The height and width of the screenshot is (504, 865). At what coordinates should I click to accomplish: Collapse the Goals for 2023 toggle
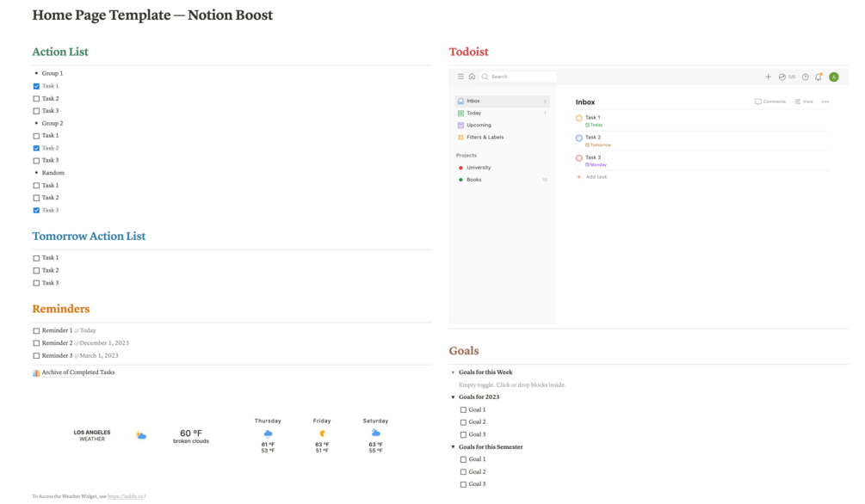454,396
